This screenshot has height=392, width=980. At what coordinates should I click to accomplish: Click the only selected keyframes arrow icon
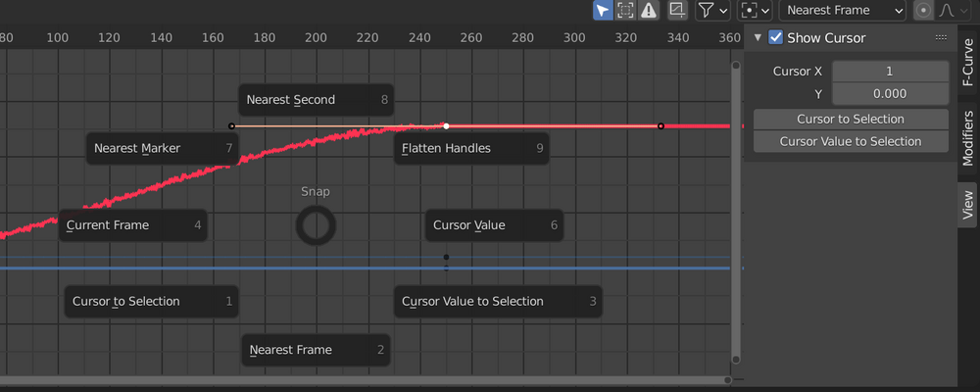pyautogui.click(x=603, y=11)
